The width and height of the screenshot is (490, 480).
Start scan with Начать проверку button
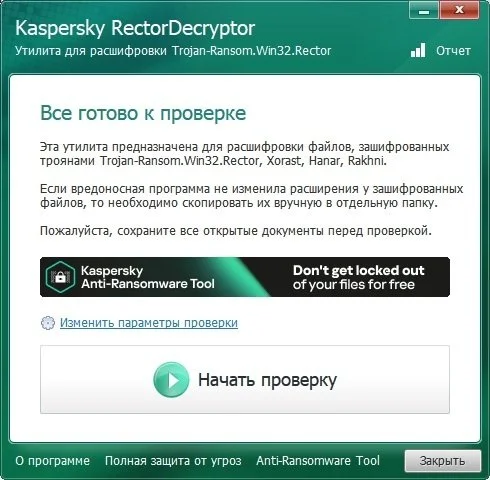tap(245, 380)
